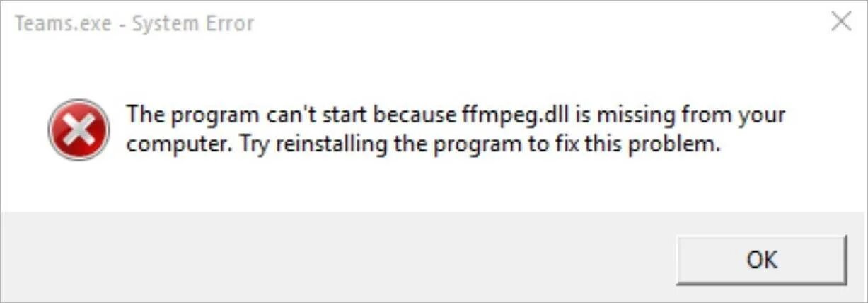Image resolution: width=868 pixels, height=303 pixels.
Task: Click the second line starting with computer
Action: pos(422,145)
